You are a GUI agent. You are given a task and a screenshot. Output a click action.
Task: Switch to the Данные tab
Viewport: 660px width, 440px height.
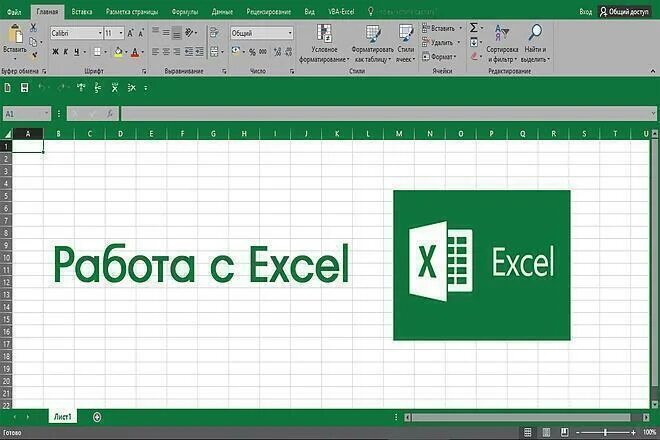click(x=222, y=12)
